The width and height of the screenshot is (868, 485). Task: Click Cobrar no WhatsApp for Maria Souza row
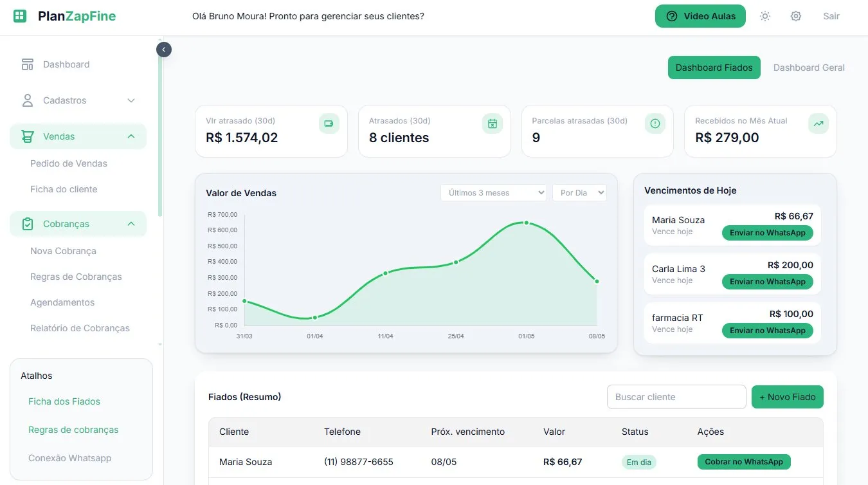(744, 462)
